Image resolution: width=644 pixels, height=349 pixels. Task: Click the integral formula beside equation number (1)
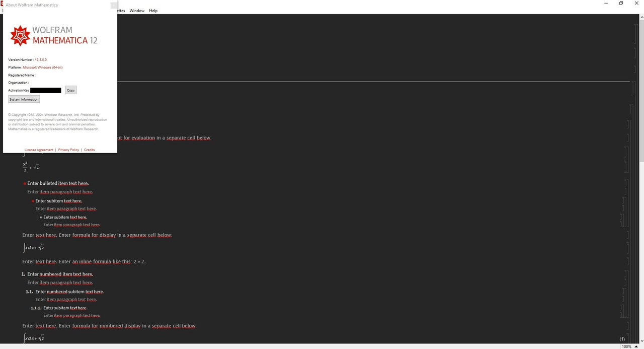click(x=34, y=338)
